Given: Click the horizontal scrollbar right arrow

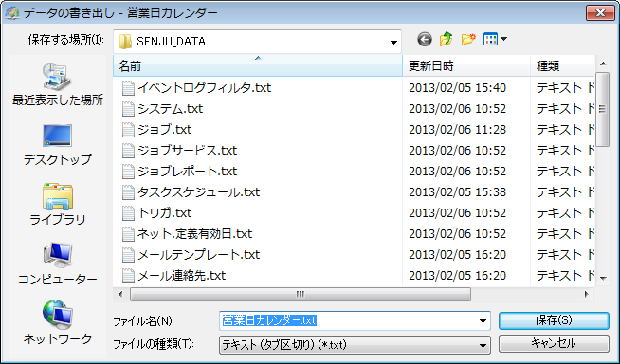Looking at the screenshot, I should point(587,295).
